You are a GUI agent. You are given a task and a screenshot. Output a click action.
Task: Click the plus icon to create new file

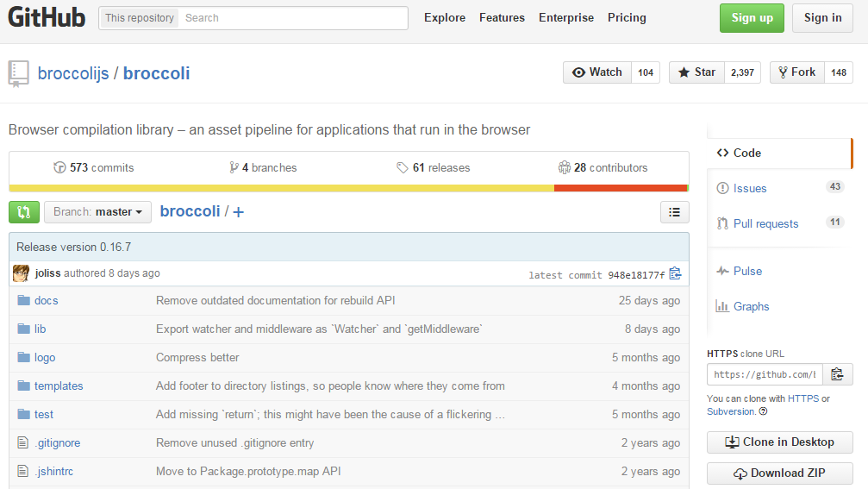[238, 212]
